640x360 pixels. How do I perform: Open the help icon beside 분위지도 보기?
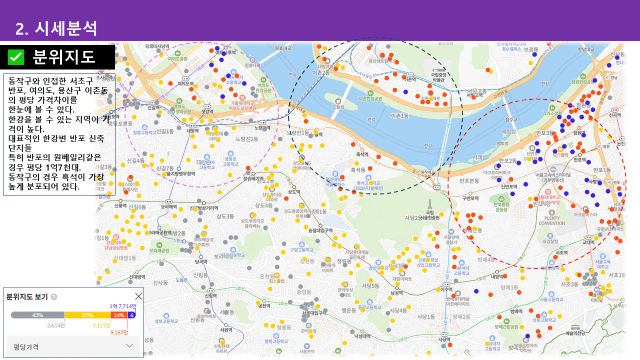point(53,297)
